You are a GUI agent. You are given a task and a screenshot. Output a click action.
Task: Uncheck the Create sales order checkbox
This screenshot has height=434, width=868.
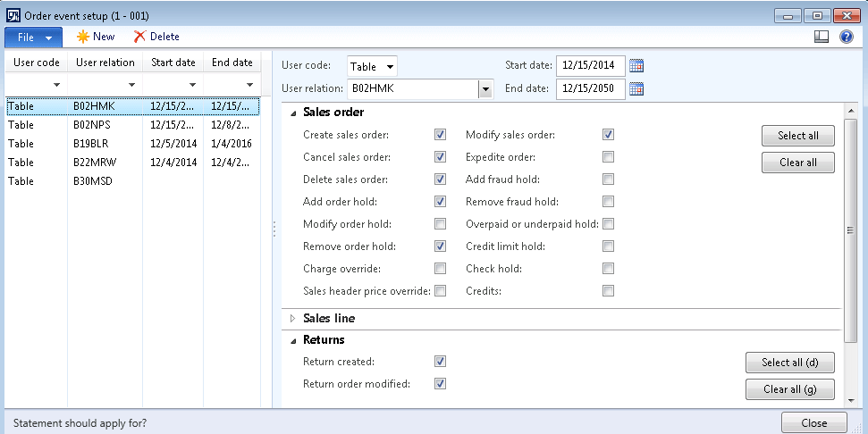(440, 135)
